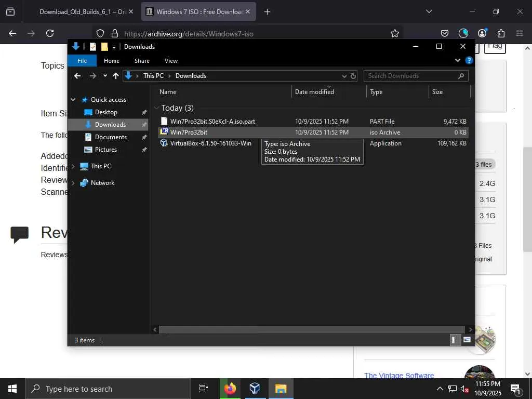Open the File menu in Explorer
Screen dimensions: 532x399
point(82,61)
